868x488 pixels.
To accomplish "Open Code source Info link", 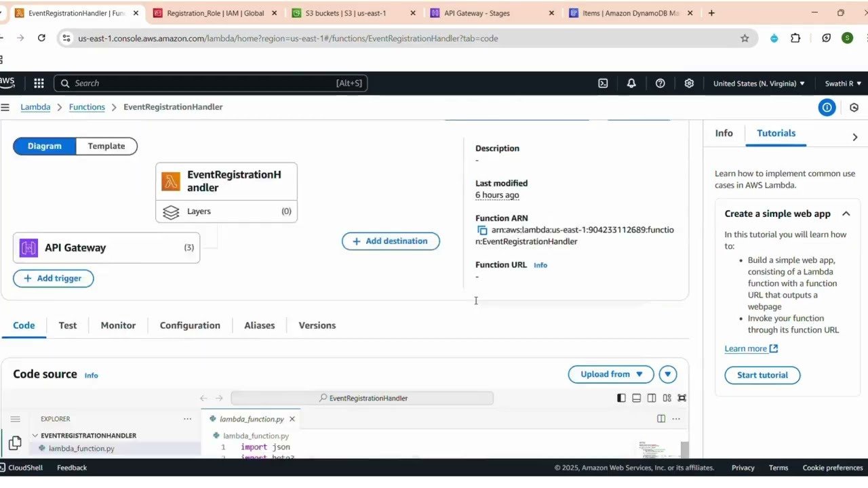I will [x=91, y=375].
